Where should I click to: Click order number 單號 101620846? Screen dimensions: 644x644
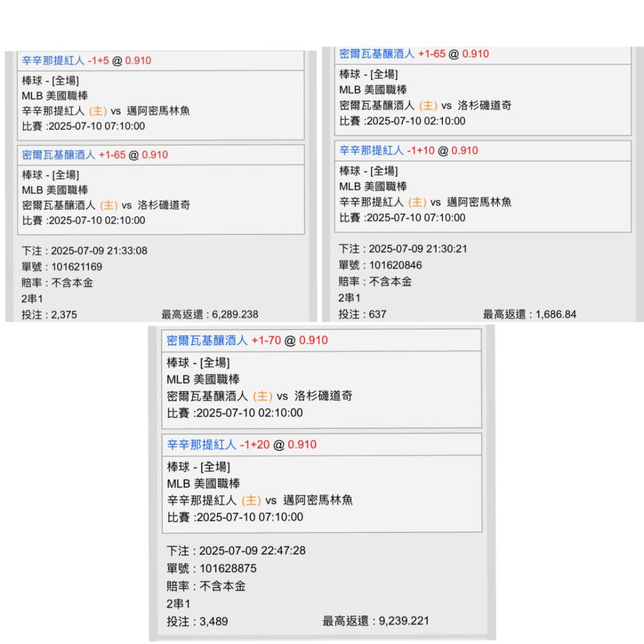tap(381, 265)
